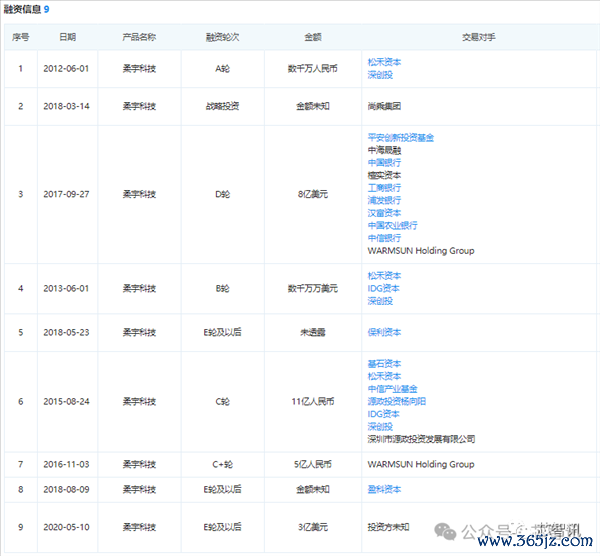Click the 8亿美元 amount cell

point(313,194)
